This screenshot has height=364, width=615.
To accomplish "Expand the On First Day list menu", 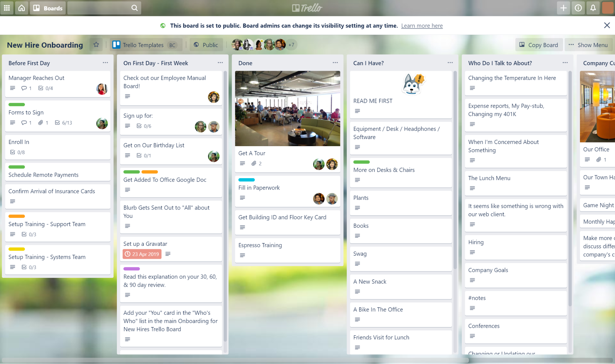I will pos(220,63).
